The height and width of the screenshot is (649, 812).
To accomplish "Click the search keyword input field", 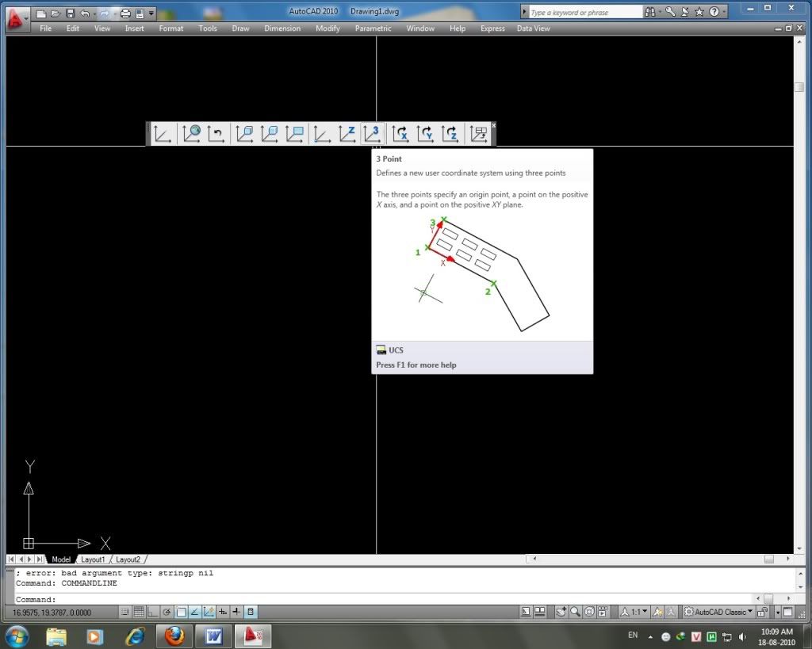I will coord(585,13).
